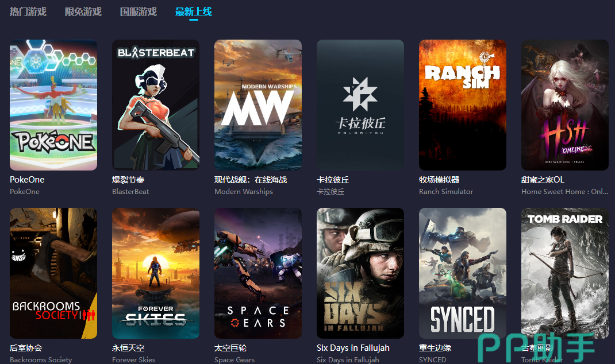Image resolution: width=615 pixels, height=364 pixels.
Task: Click the Modern Warships cover image
Action: pos(258,105)
